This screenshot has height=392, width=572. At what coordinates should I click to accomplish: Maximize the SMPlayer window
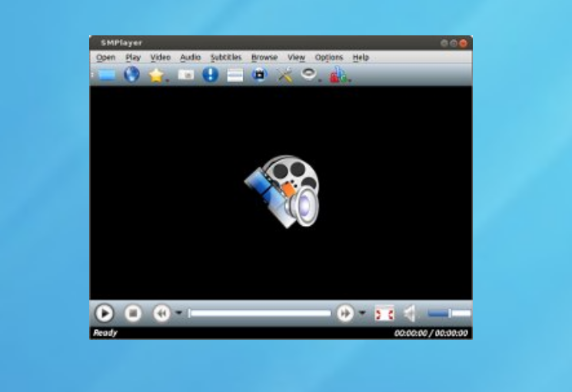pyautogui.click(x=454, y=43)
